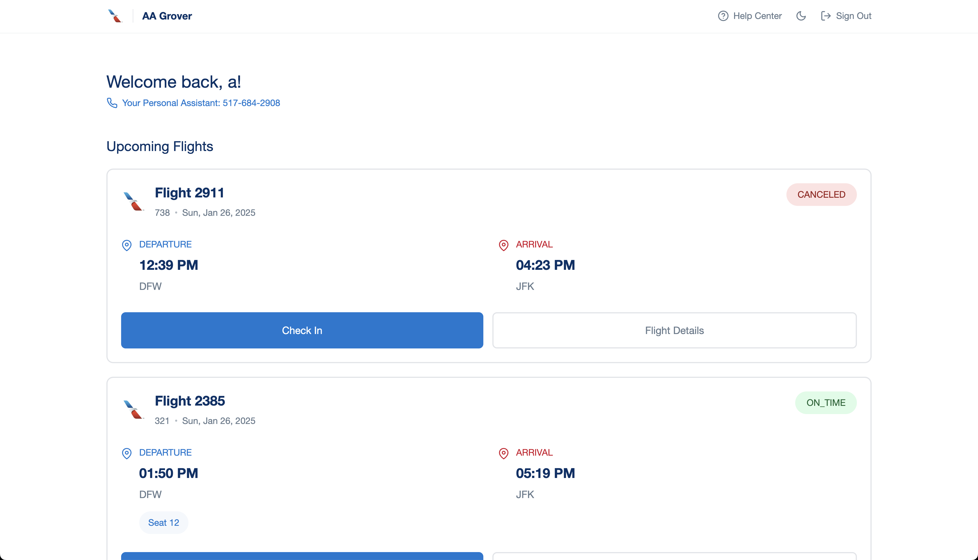Click the Help Center question mark icon
Viewport: 978px width, 560px height.
pos(723,16)
